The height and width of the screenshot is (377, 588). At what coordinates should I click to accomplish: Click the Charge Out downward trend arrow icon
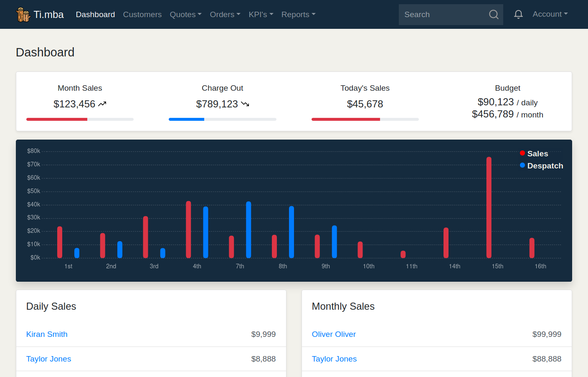point(245,104)
